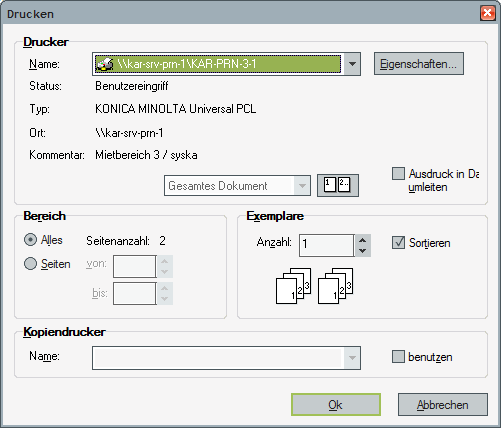Close the Drucken dialog window

487,13
